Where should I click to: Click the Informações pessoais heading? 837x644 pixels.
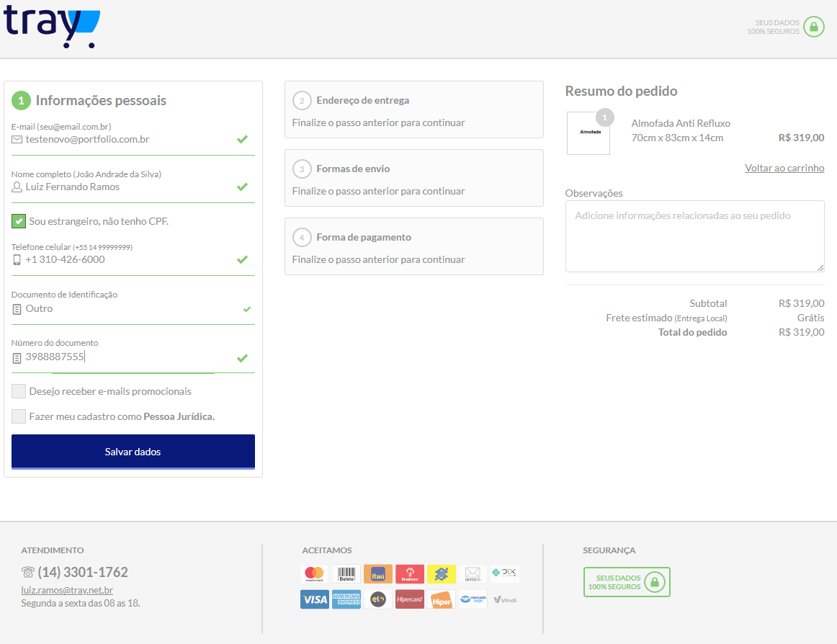point(101,100)
